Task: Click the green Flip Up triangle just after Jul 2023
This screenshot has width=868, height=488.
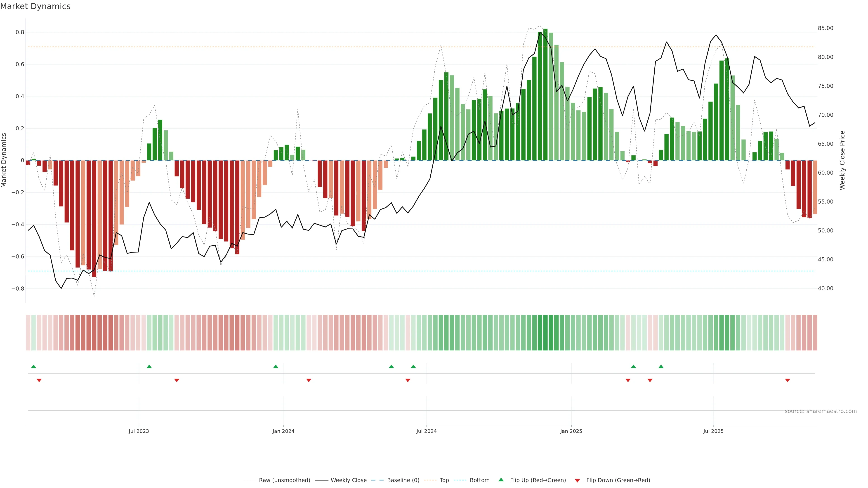Action: tap(149, 366)
